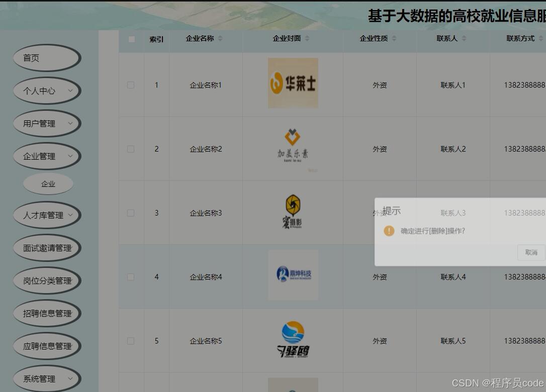
Task: Expand the 个人中心 sidebar section
Action: (47, 91)
